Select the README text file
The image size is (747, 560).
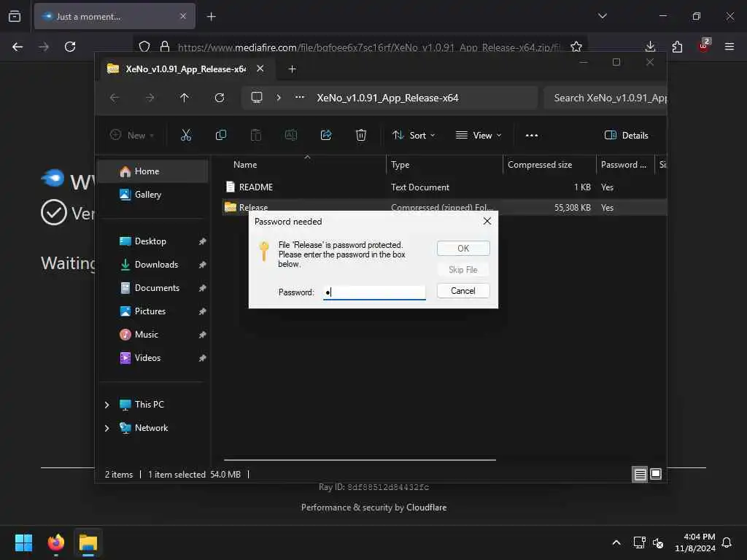444,187
